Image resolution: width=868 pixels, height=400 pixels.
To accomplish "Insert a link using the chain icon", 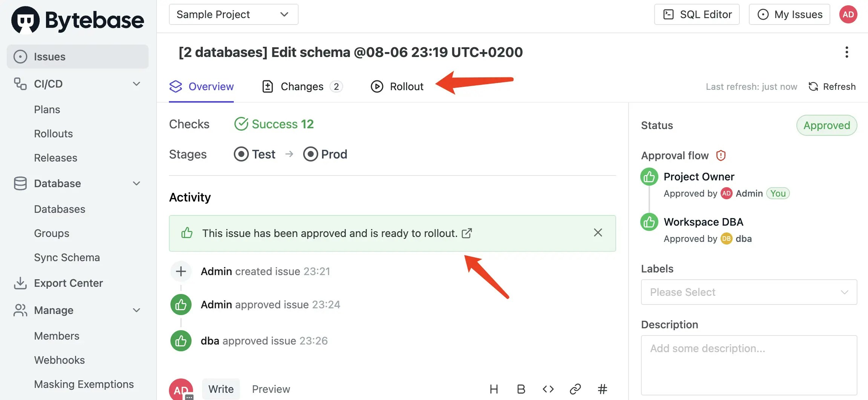I will [575, 389].
